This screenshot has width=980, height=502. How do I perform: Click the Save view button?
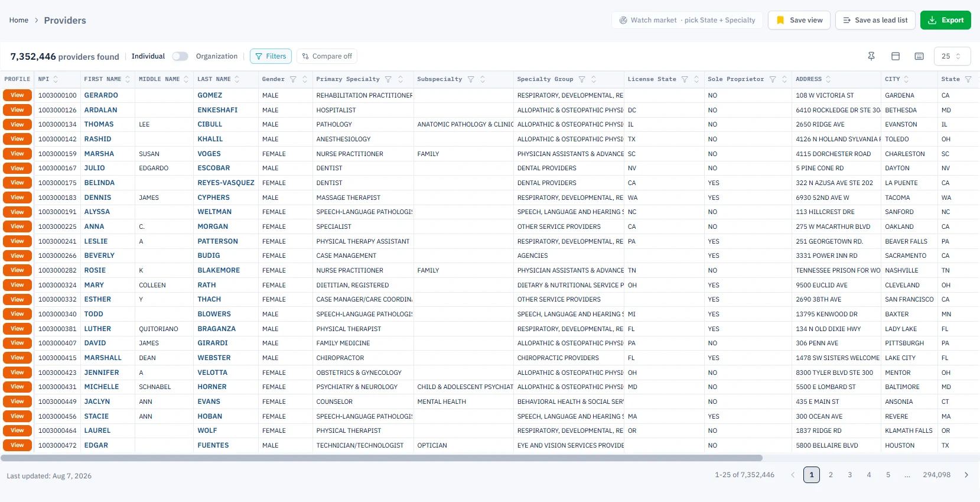point(799,20)
